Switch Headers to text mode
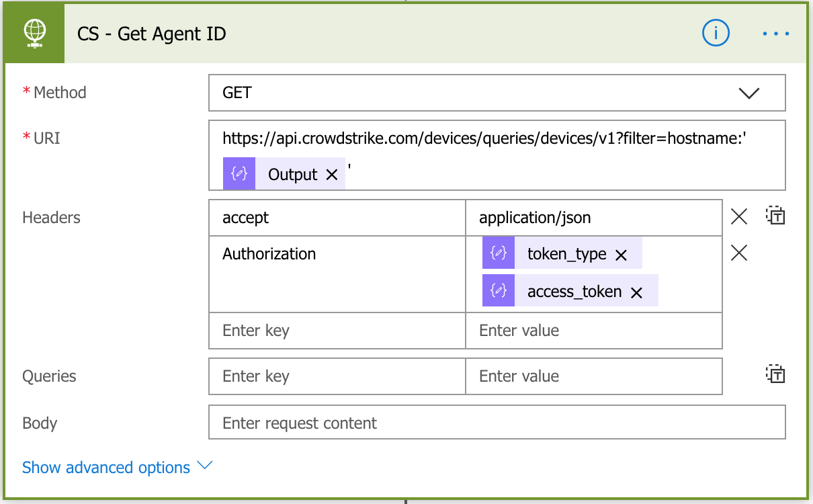 tap(775, 216)
